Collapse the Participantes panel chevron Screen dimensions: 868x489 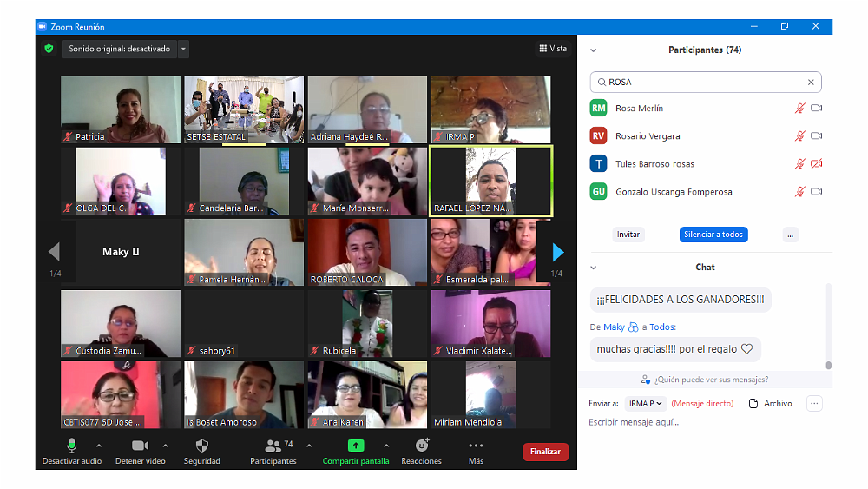point(594,50)
